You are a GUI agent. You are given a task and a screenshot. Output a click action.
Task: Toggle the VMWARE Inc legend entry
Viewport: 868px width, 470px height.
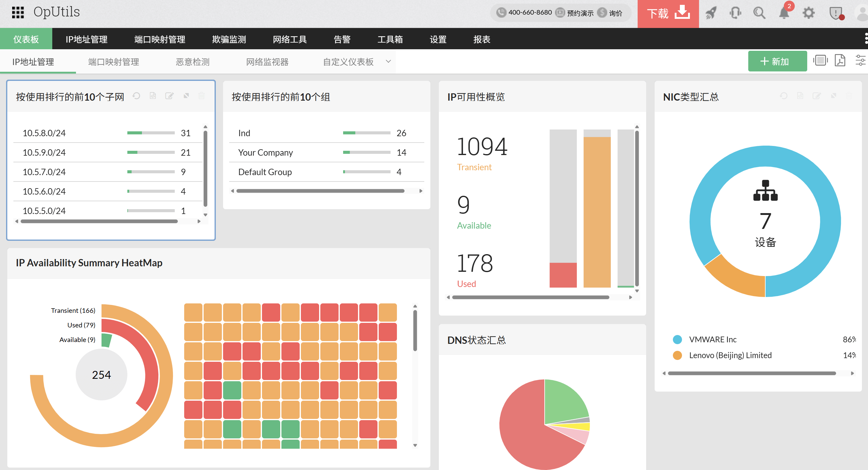712,340
